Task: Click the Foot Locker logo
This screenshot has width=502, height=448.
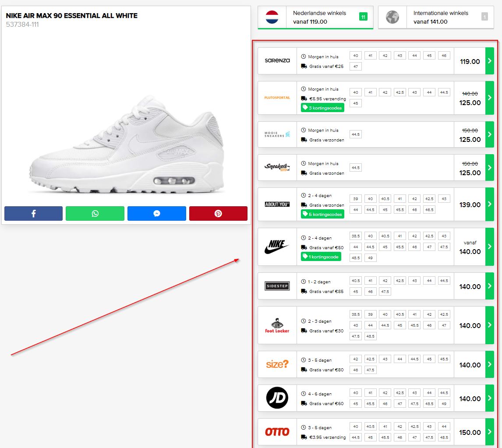Action: point(277,326)
